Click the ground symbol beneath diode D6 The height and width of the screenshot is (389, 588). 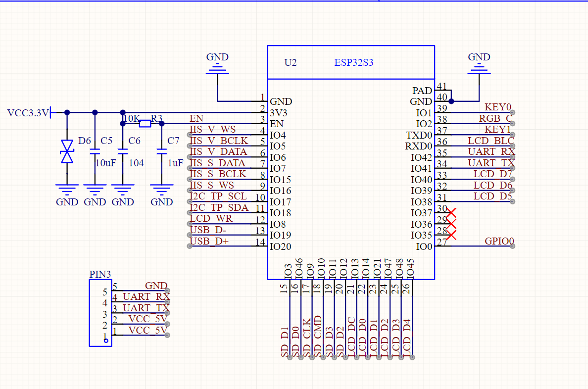click(x=67, y=195)
